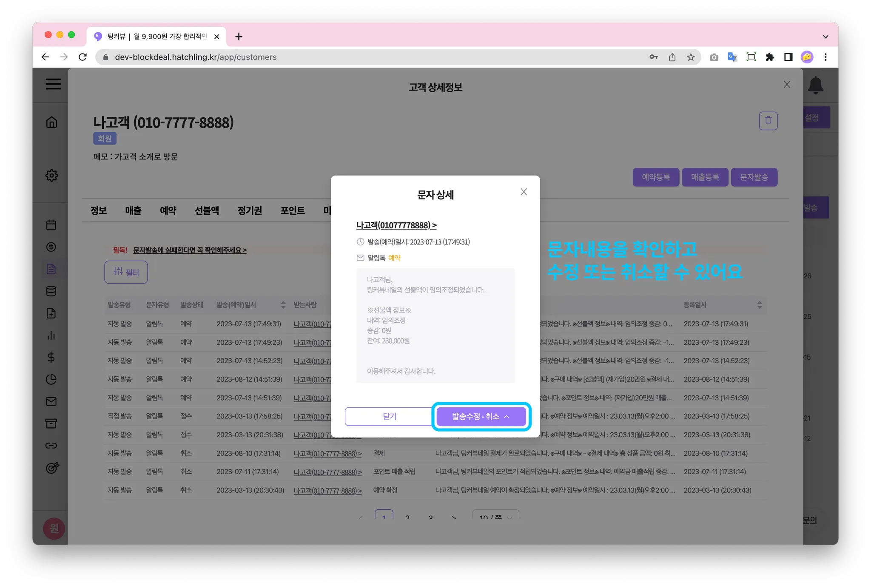Image resolution: width=871 pixels, height=588 pixels.
Task: Open the settings gear in sidebar
Action: point(51,175)
